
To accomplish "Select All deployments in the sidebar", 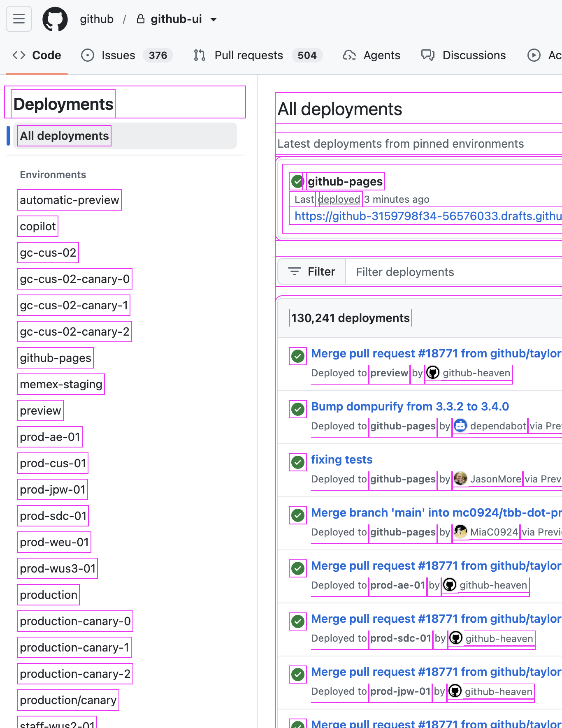I will pyautogui.click(x=65, y=136).
